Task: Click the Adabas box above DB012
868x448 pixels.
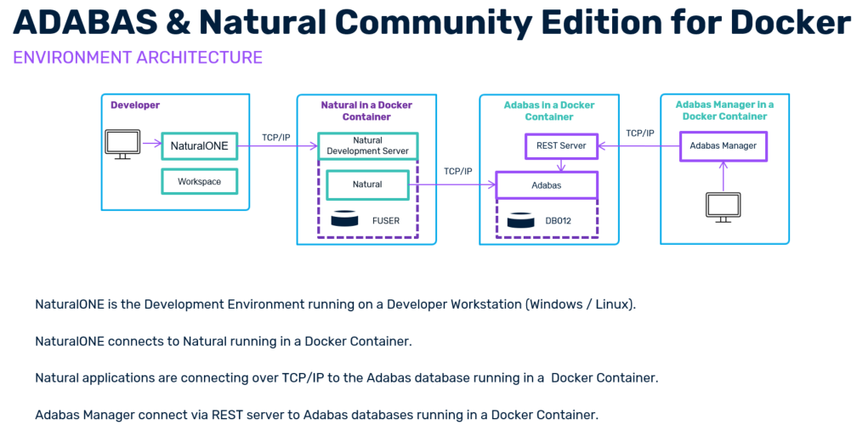Action: point(547,184)
